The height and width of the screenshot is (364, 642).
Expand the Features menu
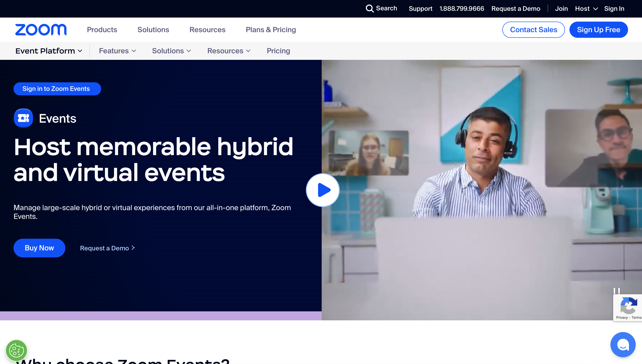(117, 51)
